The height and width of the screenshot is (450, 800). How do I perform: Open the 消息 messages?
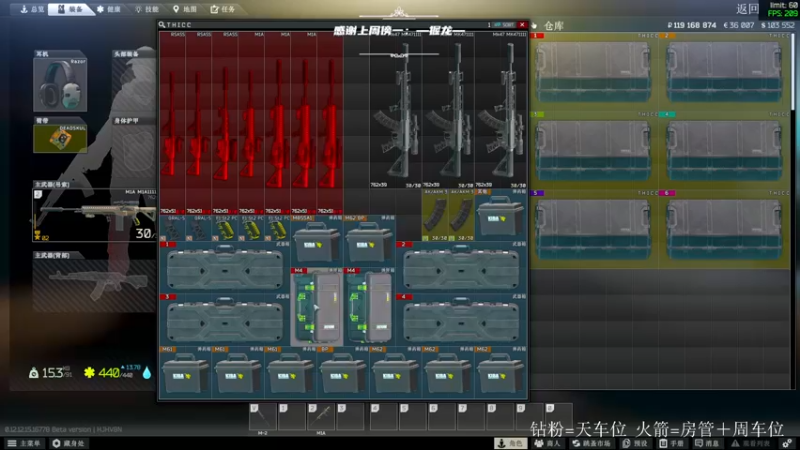(708, 443)
